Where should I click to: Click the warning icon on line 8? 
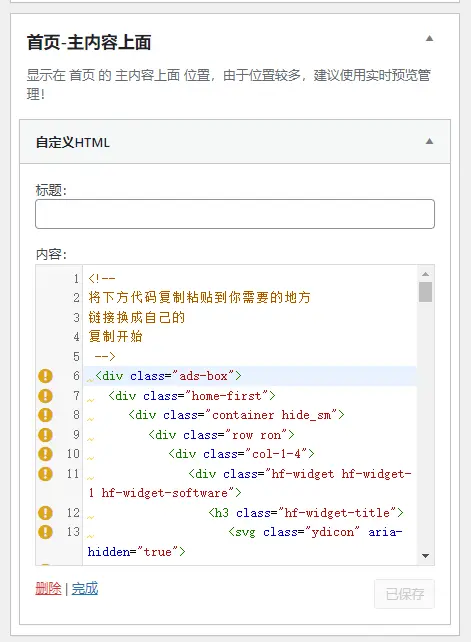45,415
